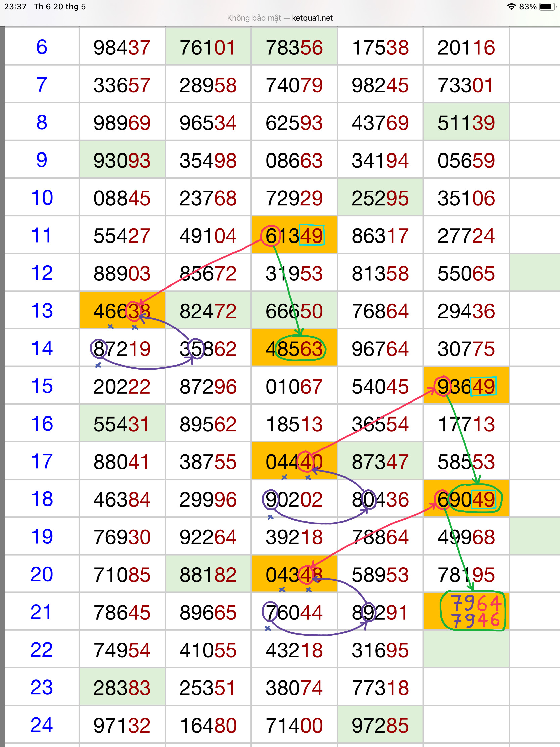The image size is (560, 747).
Task: Click the orange cell 04348
Action: pyautogui.click(x=294, y=574)
